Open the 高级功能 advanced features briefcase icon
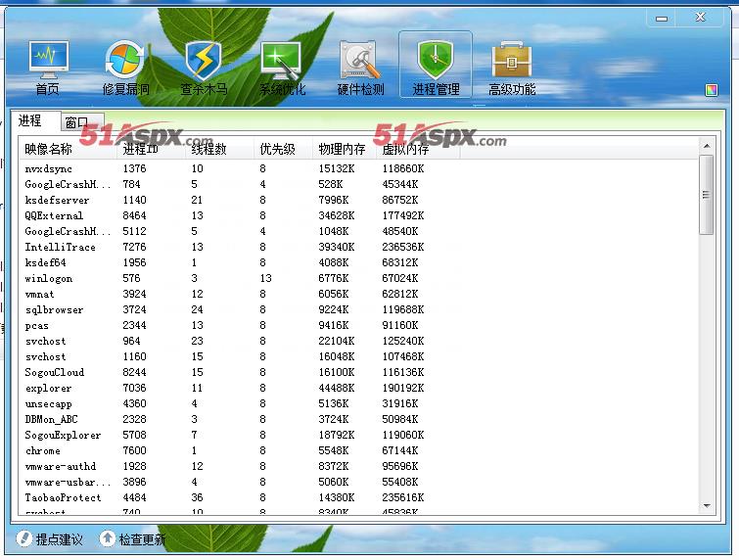 tap(512, 67)
